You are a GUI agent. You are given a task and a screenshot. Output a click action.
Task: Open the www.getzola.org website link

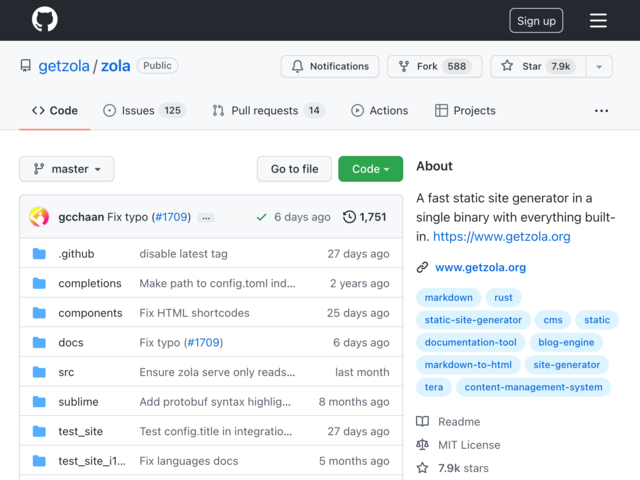(480, 267)
